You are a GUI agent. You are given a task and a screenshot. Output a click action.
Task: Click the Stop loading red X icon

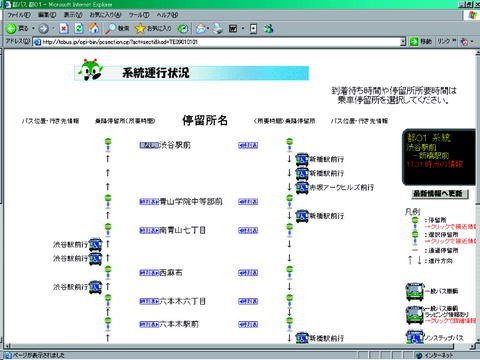click(63, 29)
